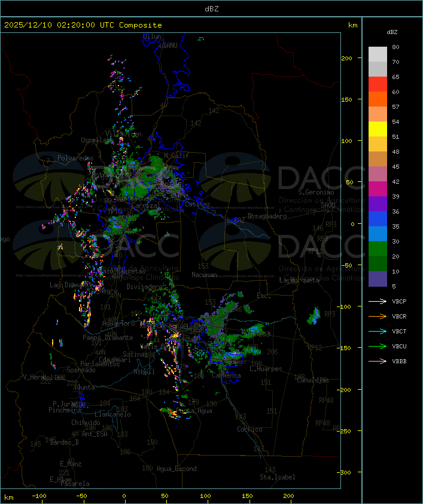Image resolution: width=423 pixels, height=504 pixels.
Task: Pick the magenta 39-42 dBZ legend swatch
Action: [x=378, y=189]
